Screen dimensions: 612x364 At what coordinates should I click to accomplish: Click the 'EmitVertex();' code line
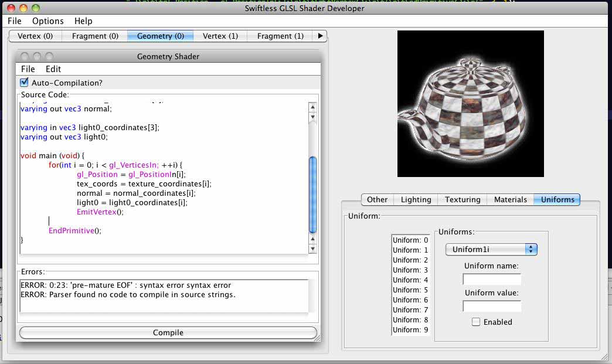pyautogui.click(x=100, y=212)
